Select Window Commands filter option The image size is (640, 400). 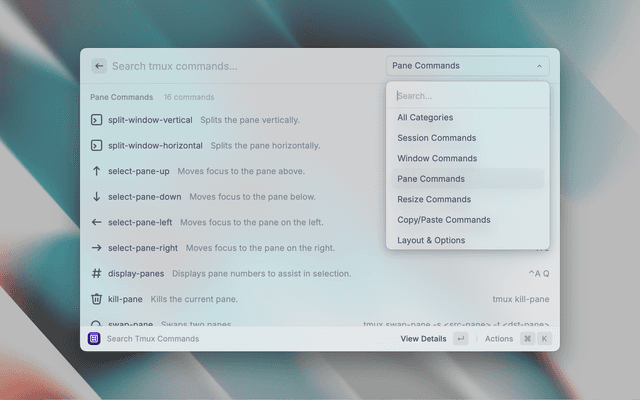436,158
